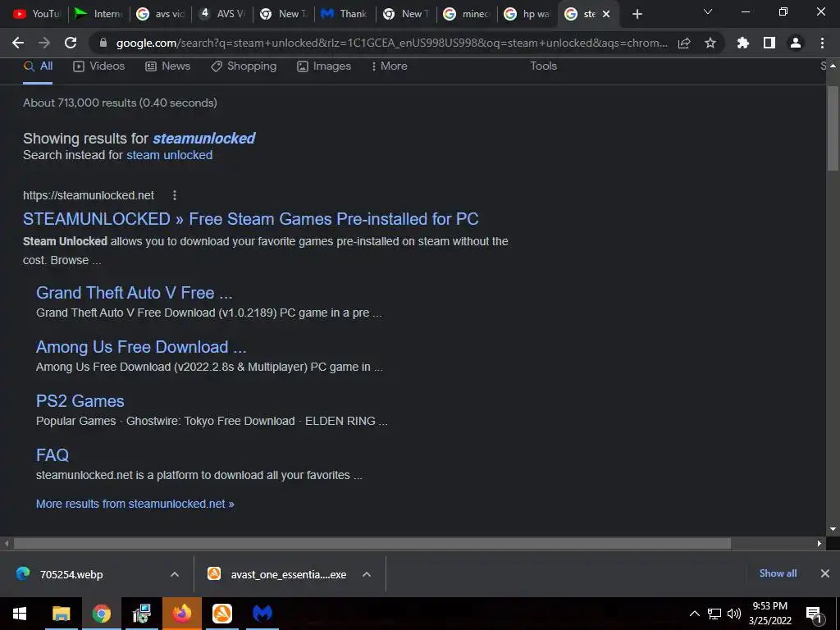
Task: Open a new tab with plus button
Action: [x=637, y=14]
